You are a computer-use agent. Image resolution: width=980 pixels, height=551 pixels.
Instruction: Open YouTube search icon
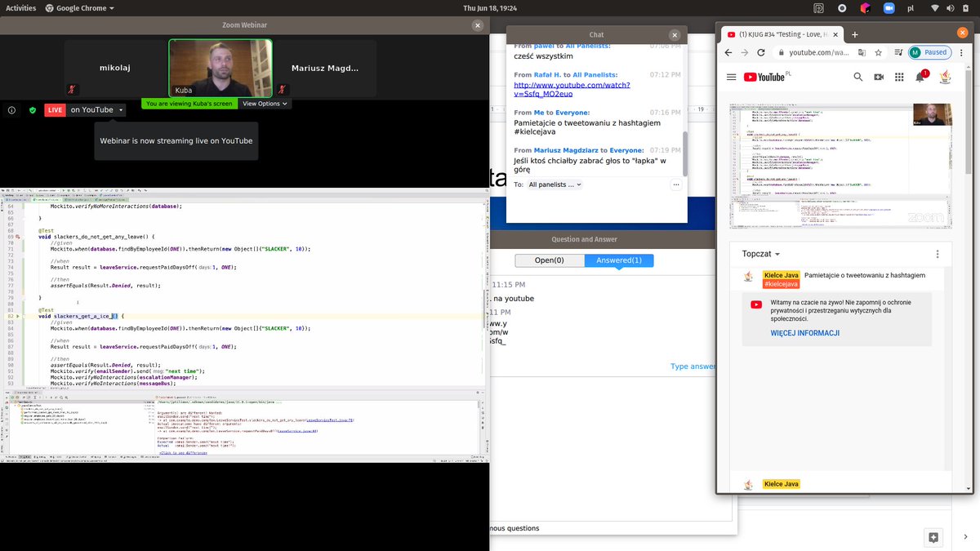click(857, 76)
